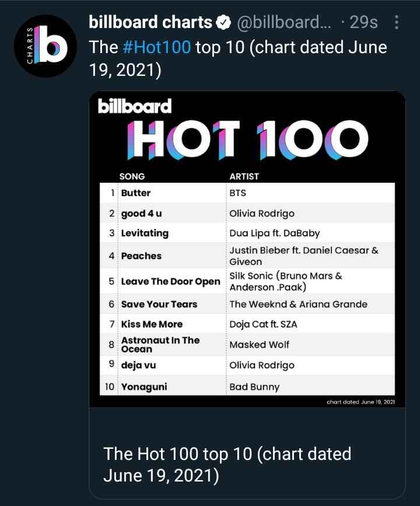The width and height of the screenshot is (420, 506).
Task: Click the link card caption text below the image
Action: click(x=228, y=464)
